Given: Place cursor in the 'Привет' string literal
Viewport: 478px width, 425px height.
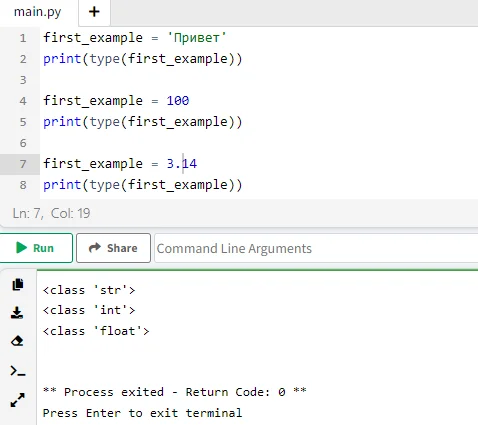Looking at the screenshot, I should [x=197, y=38].
